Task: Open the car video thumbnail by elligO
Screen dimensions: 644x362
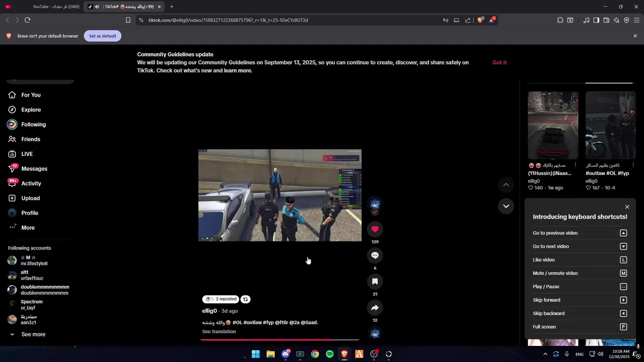Action: click(553, 125)
